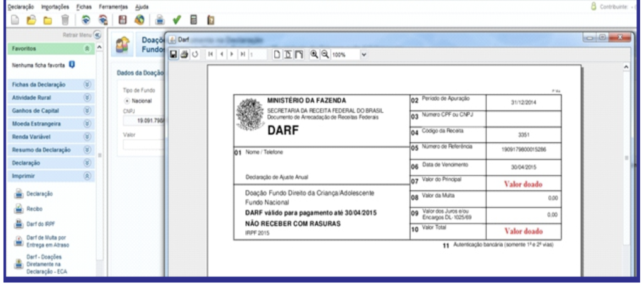Select actual size page view icon
Screen dimensions: 644x286
277,54
